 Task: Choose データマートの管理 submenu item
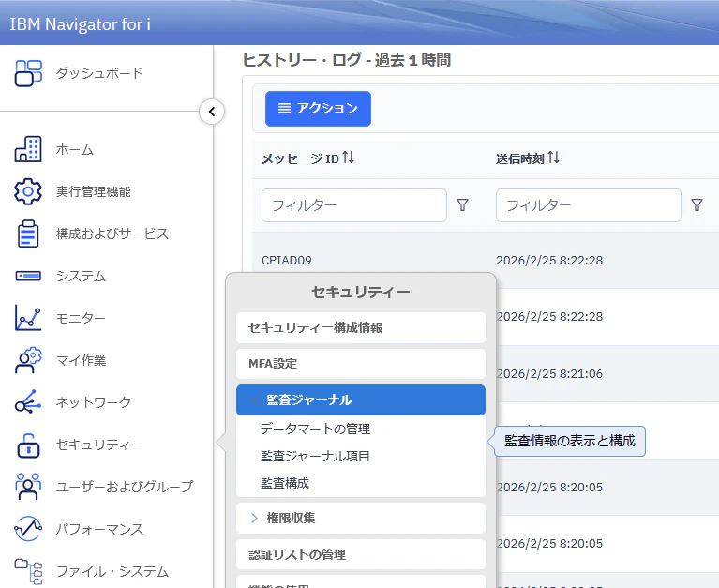316,429
